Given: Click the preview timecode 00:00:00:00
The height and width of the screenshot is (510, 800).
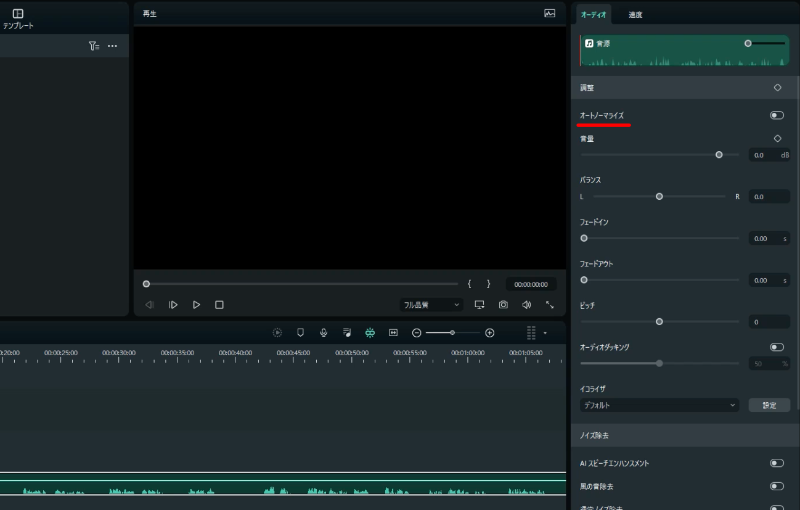Looking at the screenshot, I should (x=531, y=284).
